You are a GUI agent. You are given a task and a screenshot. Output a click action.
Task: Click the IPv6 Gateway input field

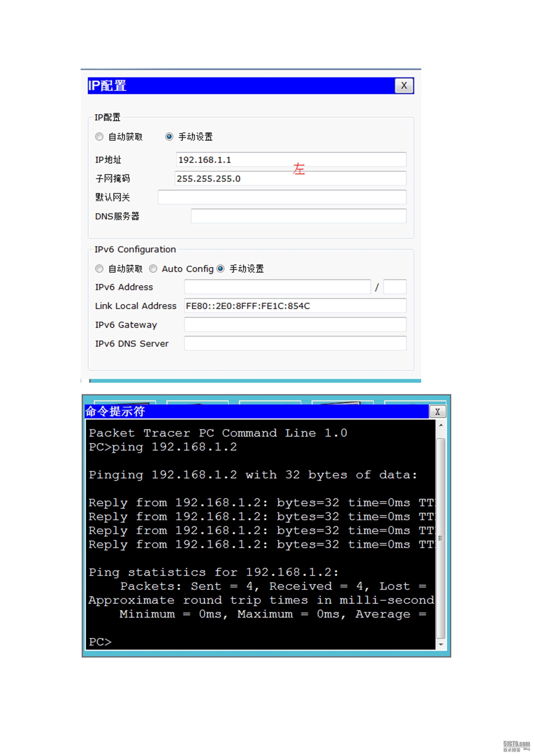click(x=295, y=325)
